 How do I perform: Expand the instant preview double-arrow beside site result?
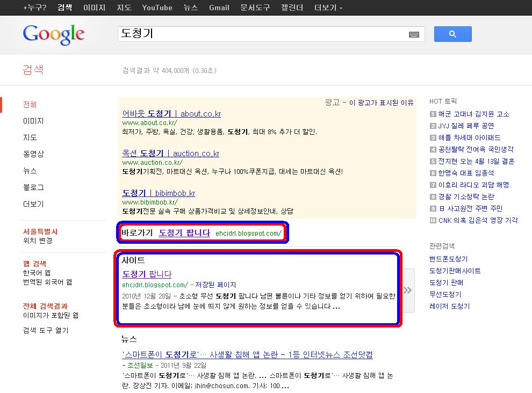pos(408,290)
